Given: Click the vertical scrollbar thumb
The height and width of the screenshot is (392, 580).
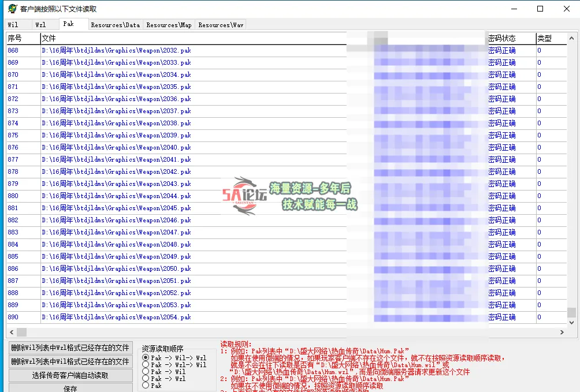Looking at the screenshot, I should [571, 312].
